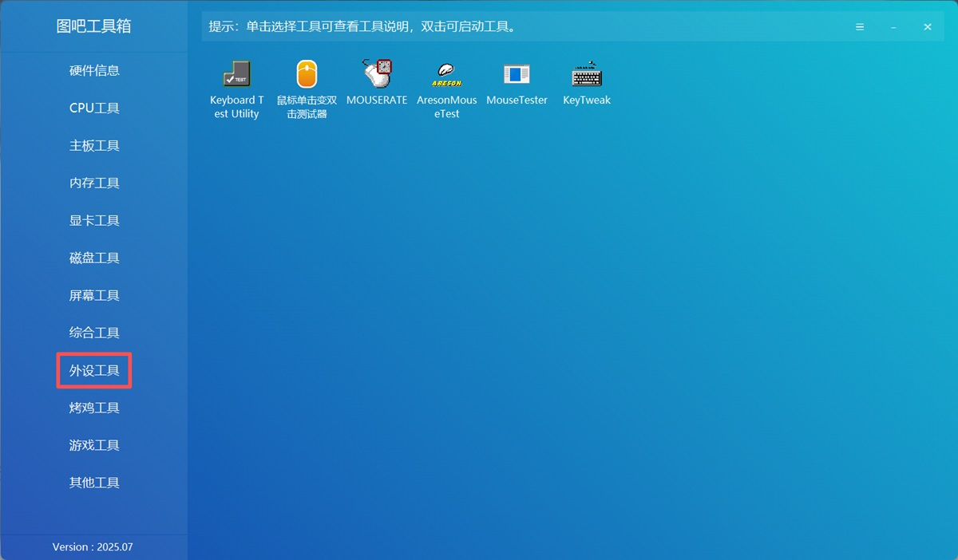Open the 屏幕工具 category

(94, 295)
